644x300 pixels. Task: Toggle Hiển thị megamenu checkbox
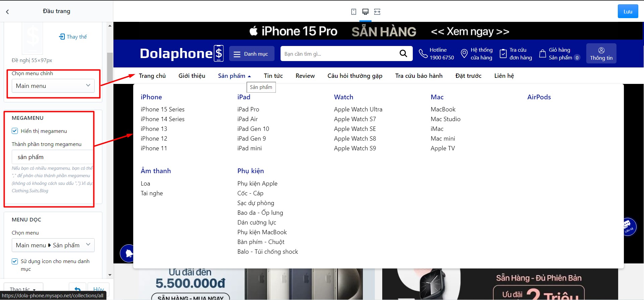tap(15, 131)
